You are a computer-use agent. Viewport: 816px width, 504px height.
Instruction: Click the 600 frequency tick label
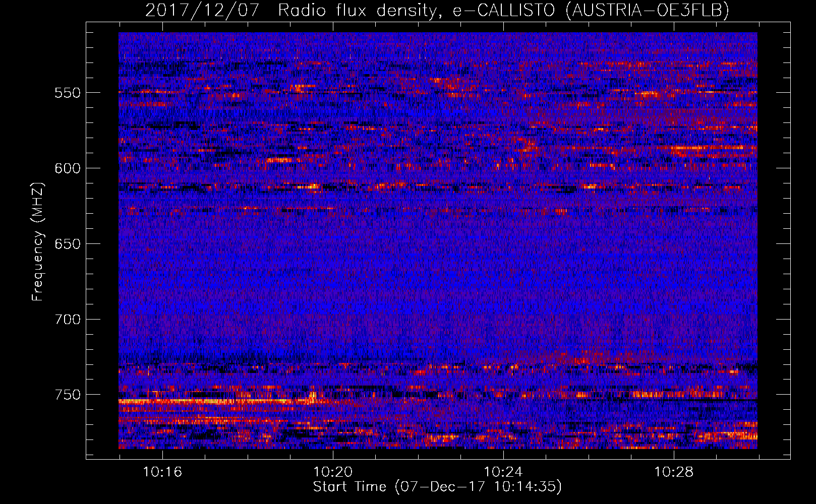(68, 168)
